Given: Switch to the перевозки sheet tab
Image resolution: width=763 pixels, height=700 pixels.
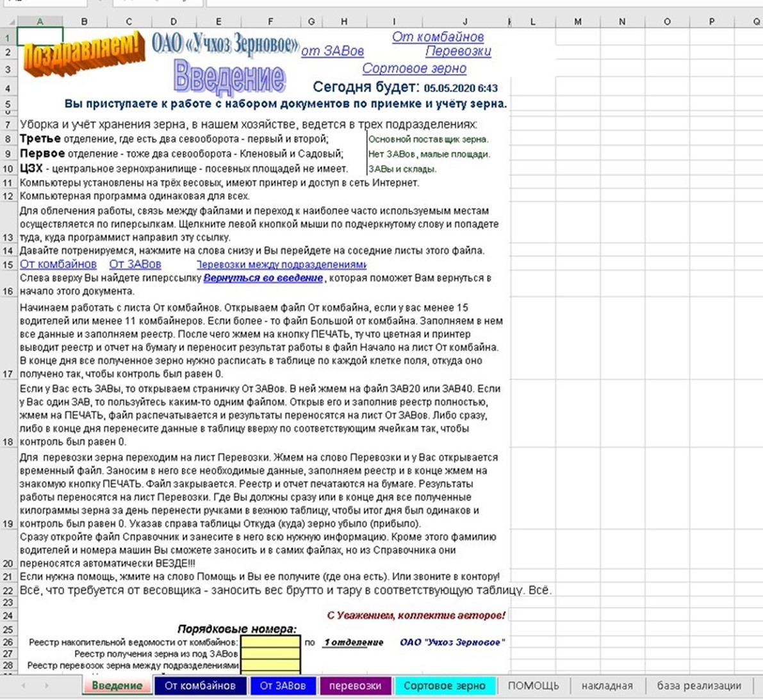Looking at the screenshot, I should 355,686.
